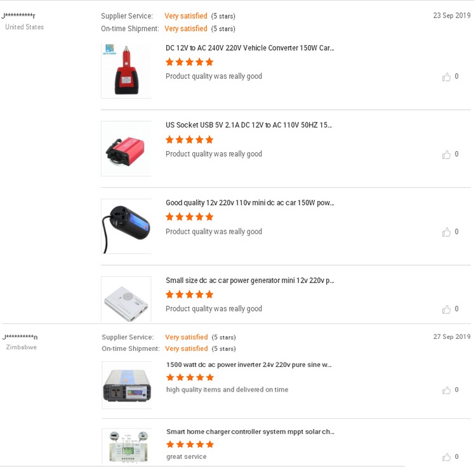Open US Socket USB 5V 2.1A product link
The width and height of the screenshot is (476, 476).
(249, 125)
